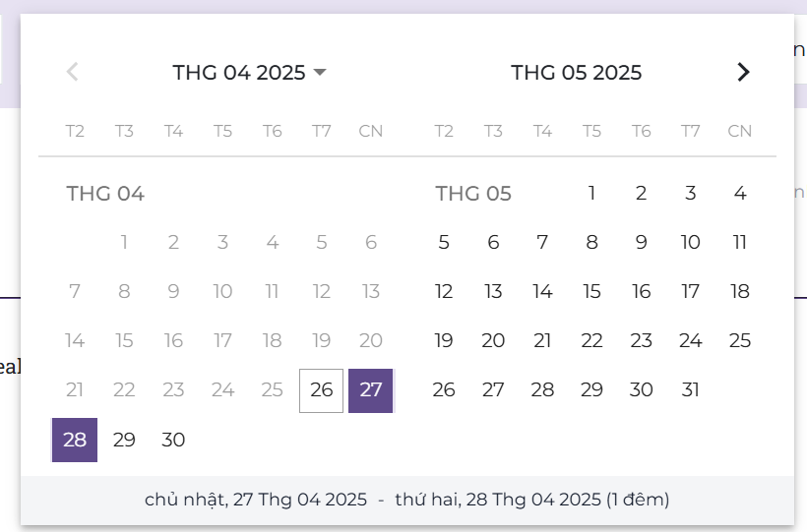Click the THG 05 2025 month header
Screen dimensions: 807x532
tap(576, 72)
